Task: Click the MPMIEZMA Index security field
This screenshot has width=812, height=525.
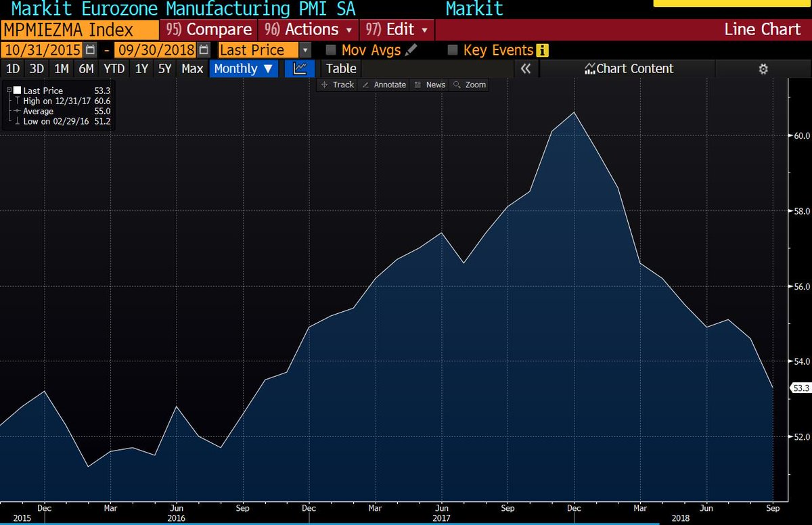Action: coord(79,30)
